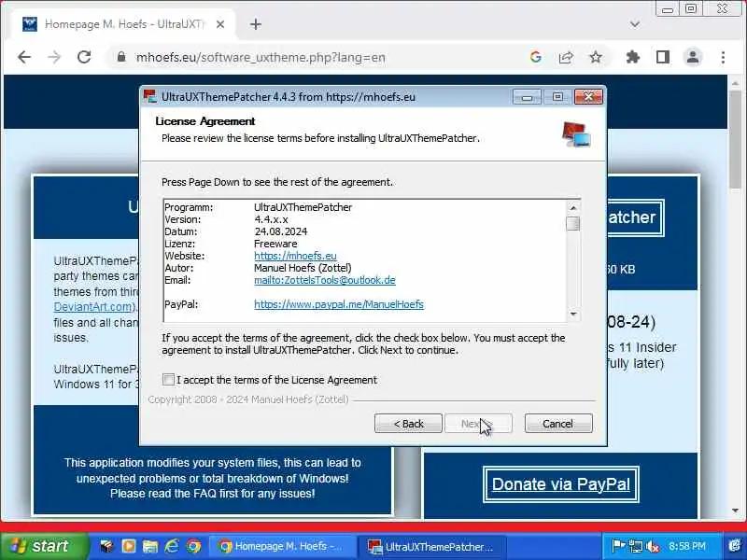Click license text scrollbar up arrow

pyautogui.click(x=573, y=207)
